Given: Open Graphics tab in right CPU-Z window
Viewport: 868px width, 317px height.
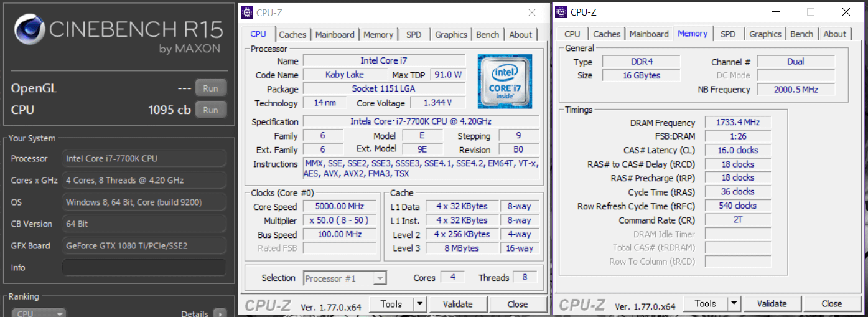Looking at the screenshot, I should tap(765, 34).
